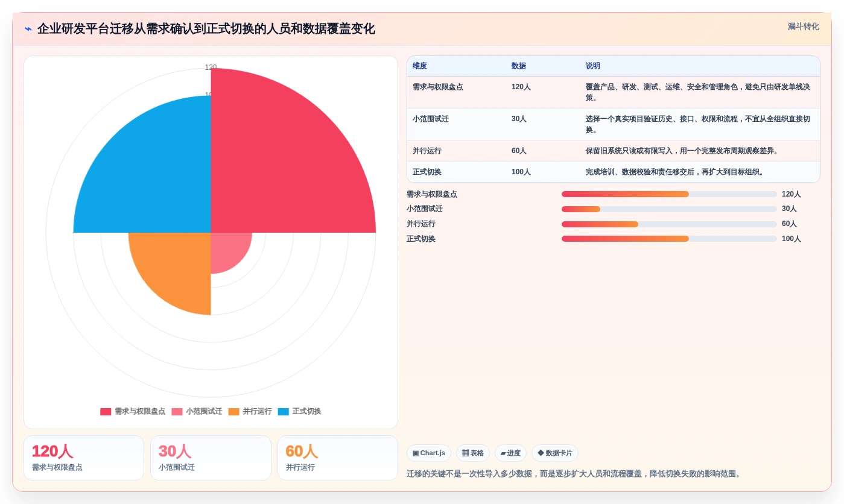Viewport: 844px width, 504px height.
Task: Click the footer note starting 迁移的关键
Action: pos(574,474)
